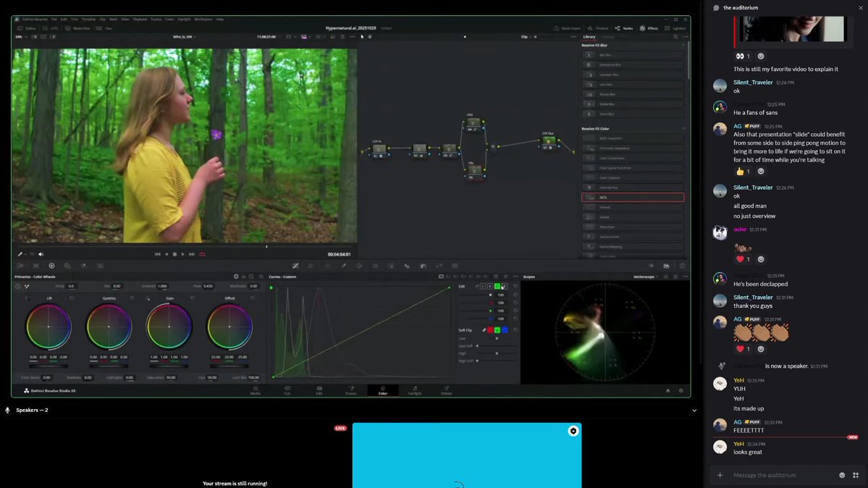
Task: Reset the Offset color wheel
Action: click(253, 298)
